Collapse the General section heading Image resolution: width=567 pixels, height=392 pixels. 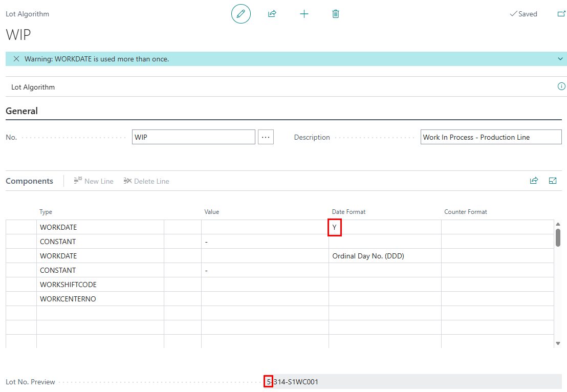(x=21, y=111)
